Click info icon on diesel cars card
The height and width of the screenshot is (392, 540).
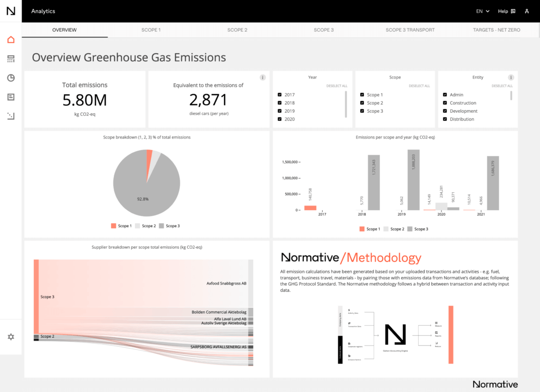[x=263, y=77]
